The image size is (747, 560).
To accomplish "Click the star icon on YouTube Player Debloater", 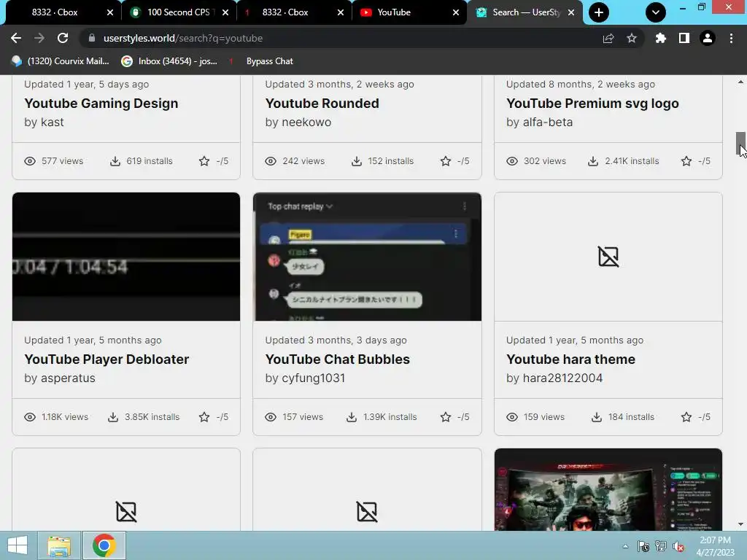I will tap(204, 417).
